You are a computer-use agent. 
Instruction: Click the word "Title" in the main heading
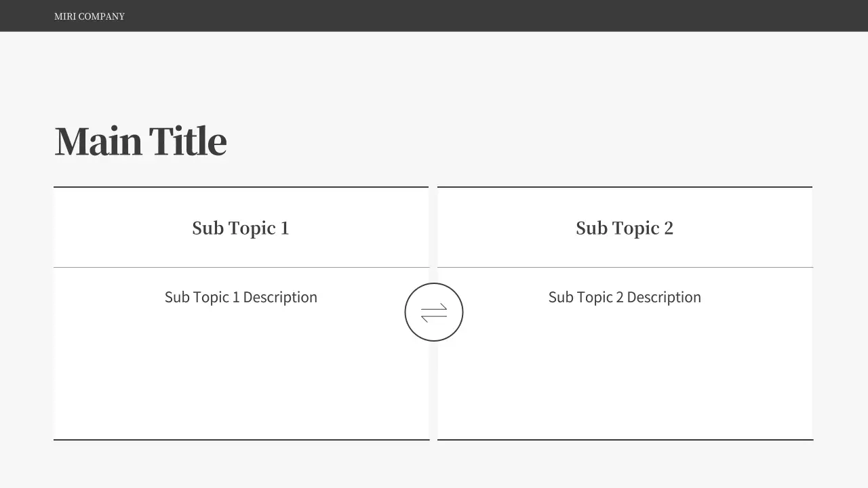pyautogui.click(x=187, y=142)
